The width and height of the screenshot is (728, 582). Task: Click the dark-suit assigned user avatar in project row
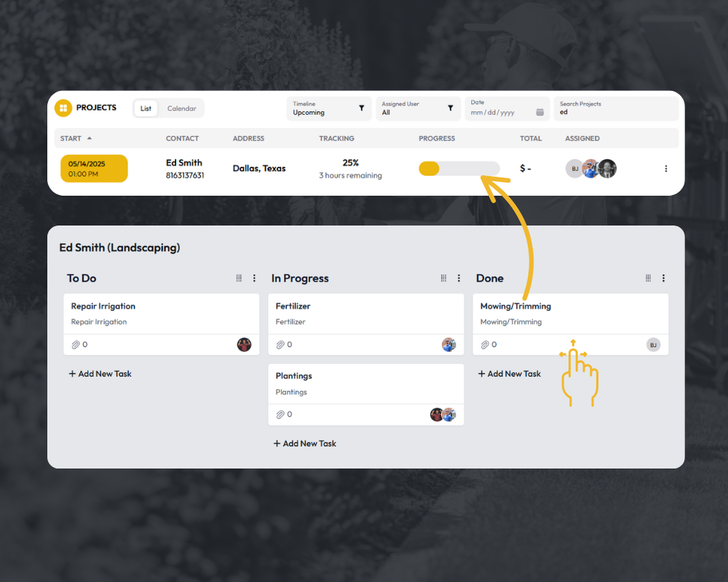[x=607, y=169]
